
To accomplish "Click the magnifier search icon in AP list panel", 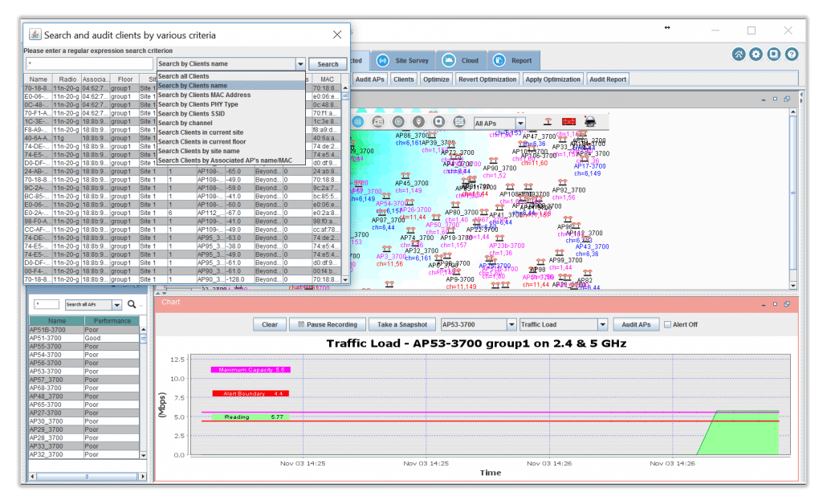I will pyautogui.click(x=132, y=304).
